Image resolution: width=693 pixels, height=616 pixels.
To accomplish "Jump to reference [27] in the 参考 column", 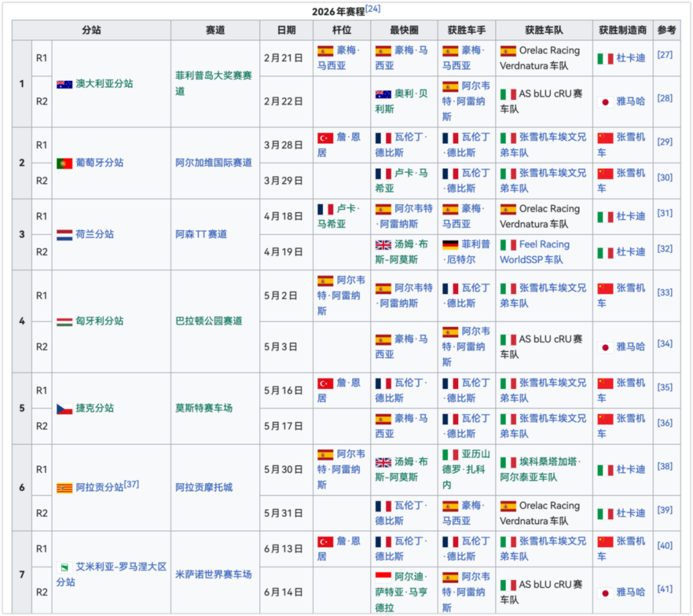I will click(x=665, y=55).
